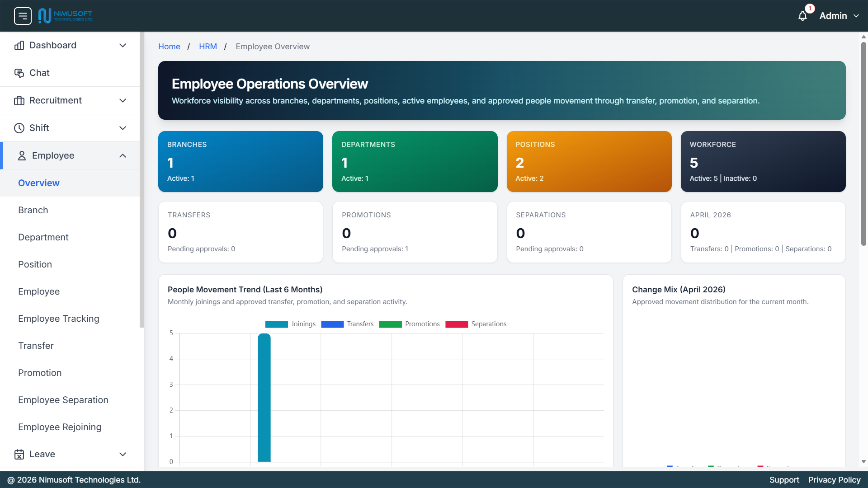Collapse the Employee section in sidebar
Screen dimensions: 868x488
pyautogui.click(x=123, y=155)
